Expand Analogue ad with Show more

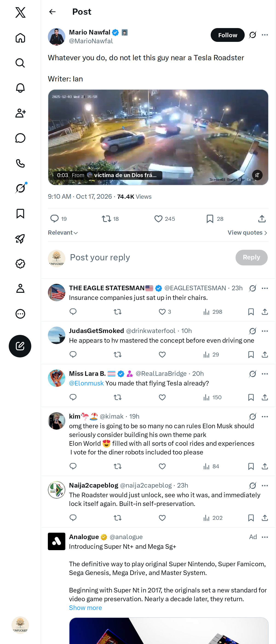86,607
